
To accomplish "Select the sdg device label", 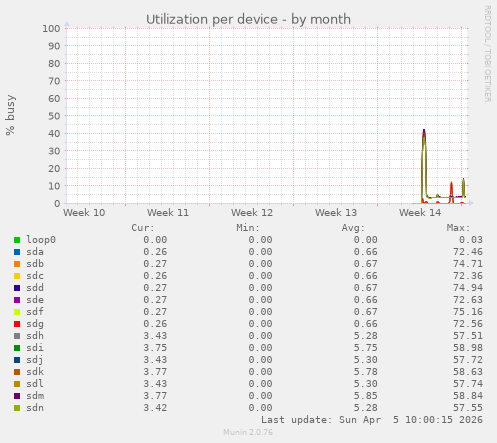I will point(35,324).
